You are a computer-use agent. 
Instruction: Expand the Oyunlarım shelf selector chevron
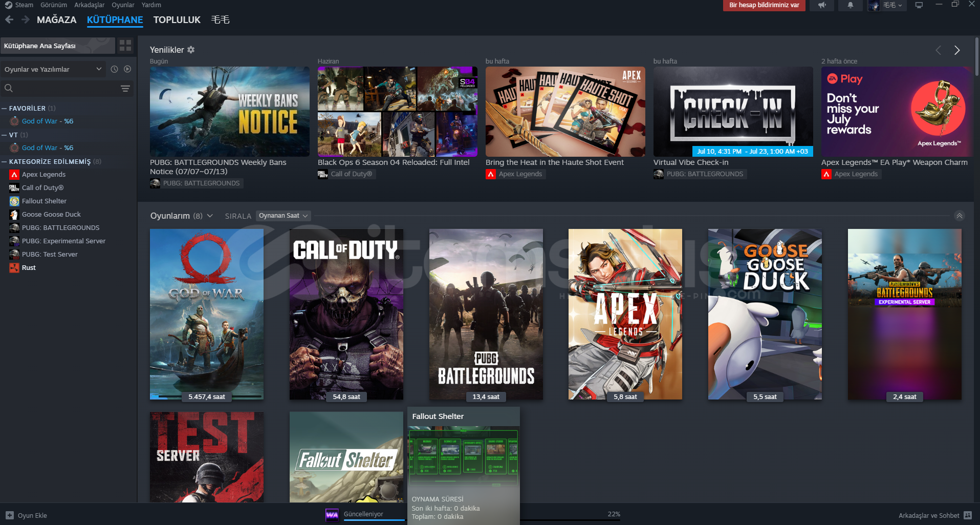(x=210, y=216)
